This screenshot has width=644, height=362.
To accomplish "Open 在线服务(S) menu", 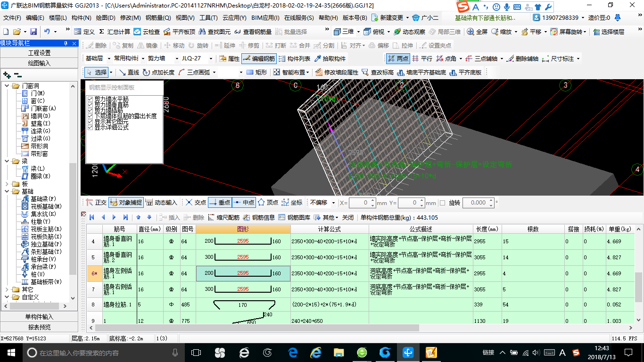I will [299, 18].
